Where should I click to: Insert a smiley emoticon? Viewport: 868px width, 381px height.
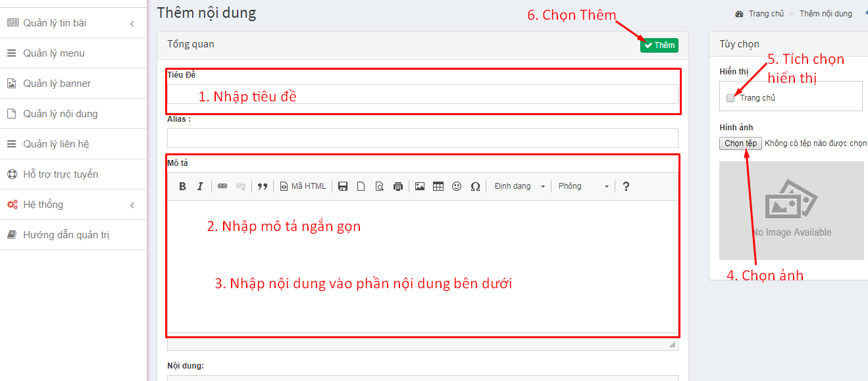tap(457, 186)
